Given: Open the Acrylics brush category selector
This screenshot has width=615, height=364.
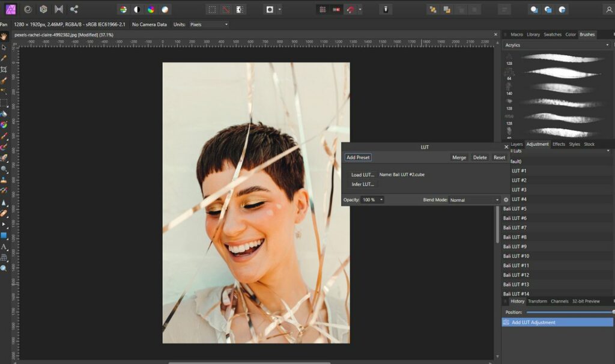Looking at the screenshot, I should [556, 44].
